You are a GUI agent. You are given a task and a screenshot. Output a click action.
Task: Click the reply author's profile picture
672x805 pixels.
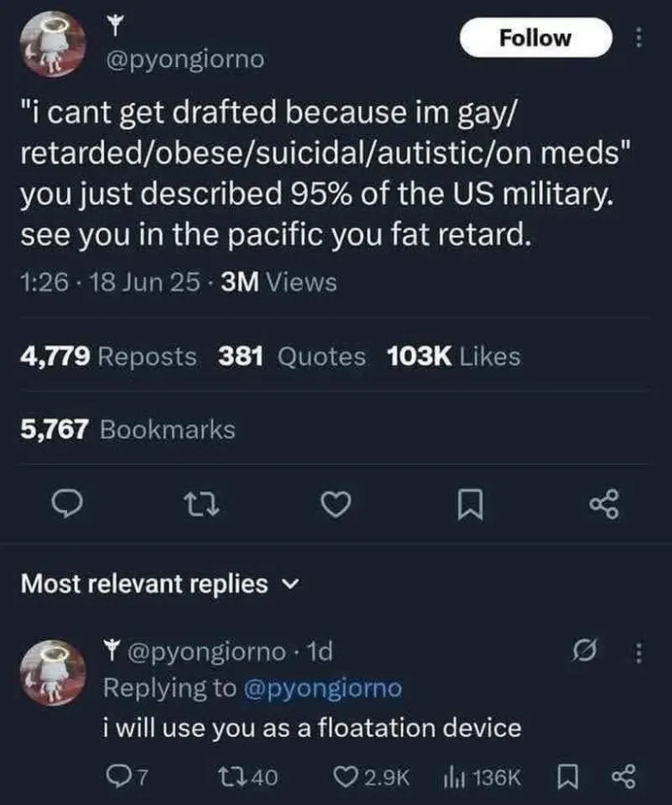(53, 672)
